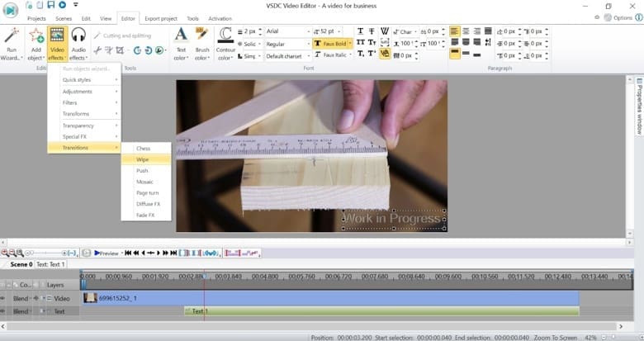Expand the Arial font family dropdown
This screenshot has height=341, width=644.
pyautogui.click(x=288, y=31)
